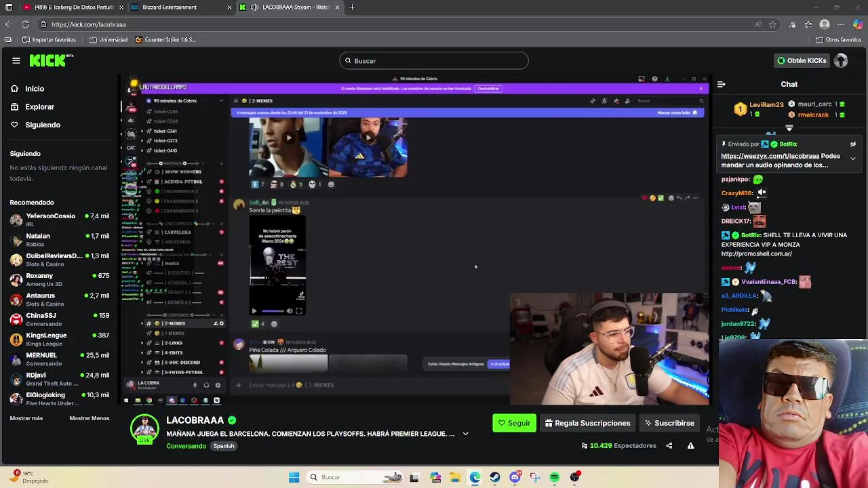Image resolution: width=868 pixels, height=488 pixels.
Task: Expand the pinned message chevron
Action: click(853, 159)
